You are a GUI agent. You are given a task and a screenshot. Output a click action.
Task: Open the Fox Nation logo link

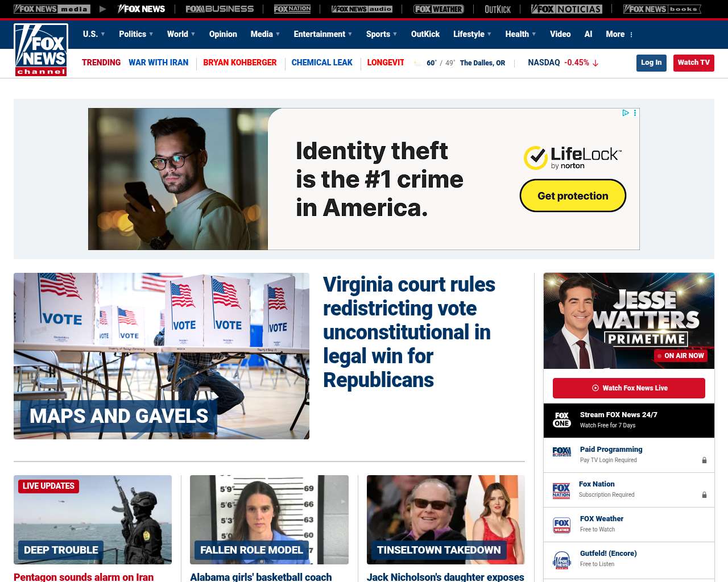pyautogui.click(x=292, y=9)
